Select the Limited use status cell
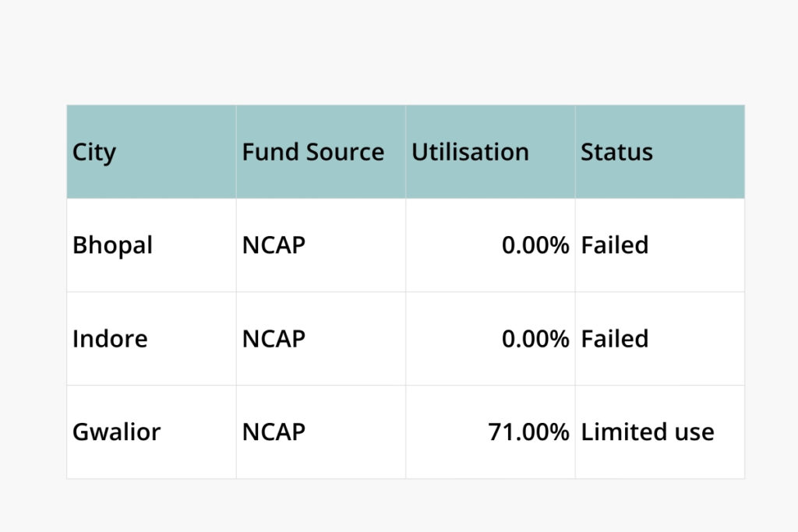 (x=647, y=432)
